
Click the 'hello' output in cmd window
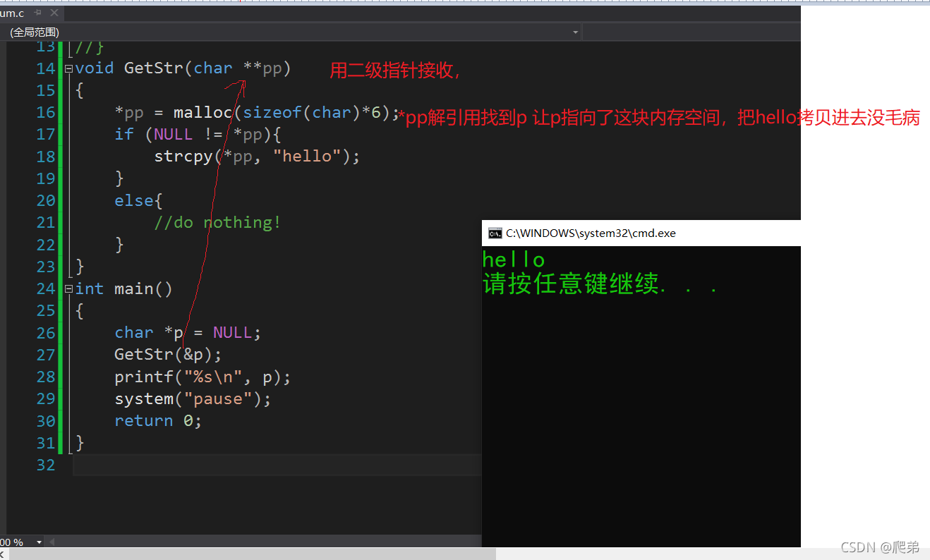pos(514,260)
